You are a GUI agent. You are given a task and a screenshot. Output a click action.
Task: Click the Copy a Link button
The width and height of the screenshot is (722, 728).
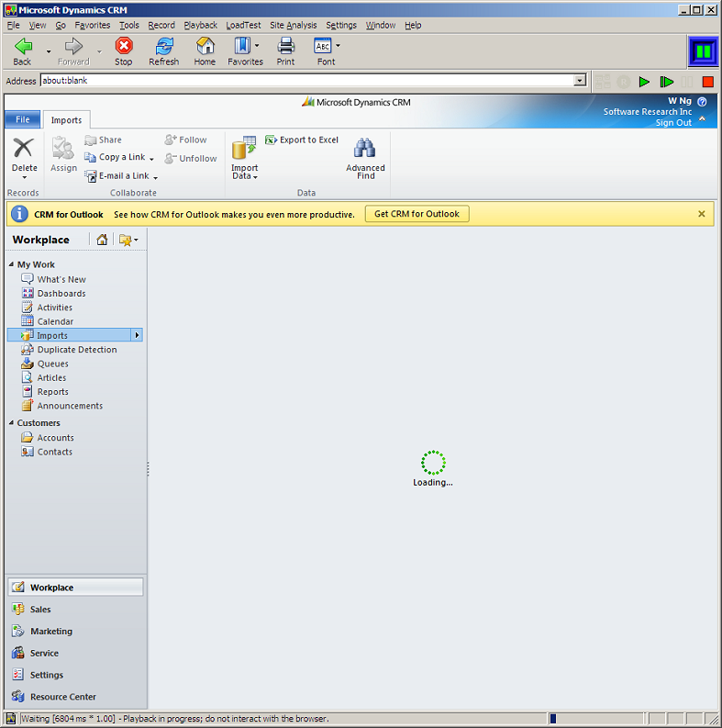coord(118,157)
